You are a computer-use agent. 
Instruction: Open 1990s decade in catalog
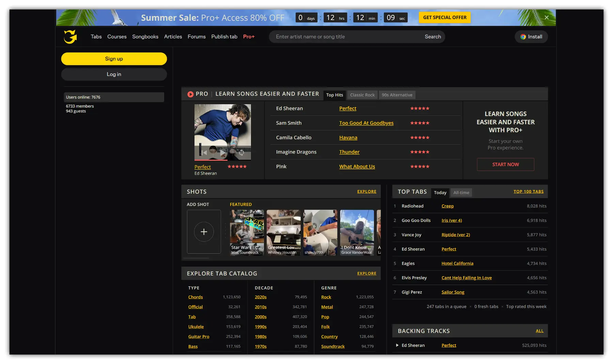[261, 327]
